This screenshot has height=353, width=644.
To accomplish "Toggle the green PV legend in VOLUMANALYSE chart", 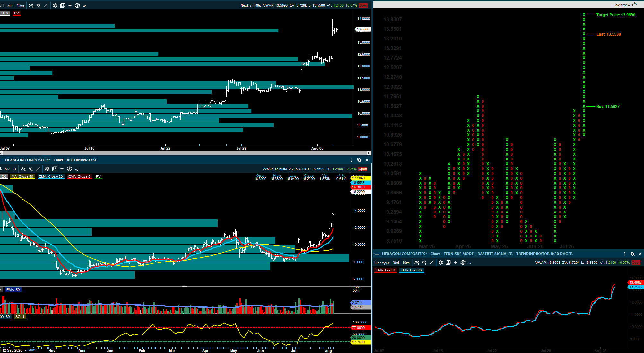I will (98, 176).
